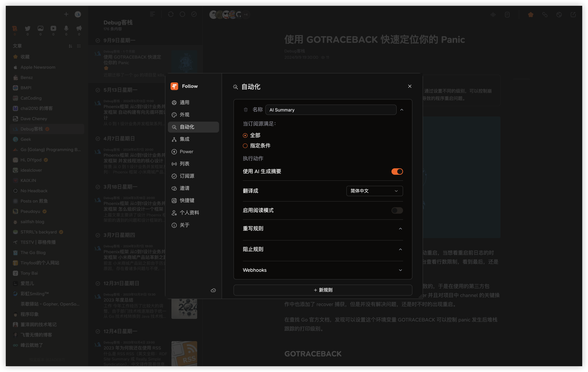This screenshot has width=588, height=372.
Task: Open the 快捷键 settings tab
Action: pos(187,200)
